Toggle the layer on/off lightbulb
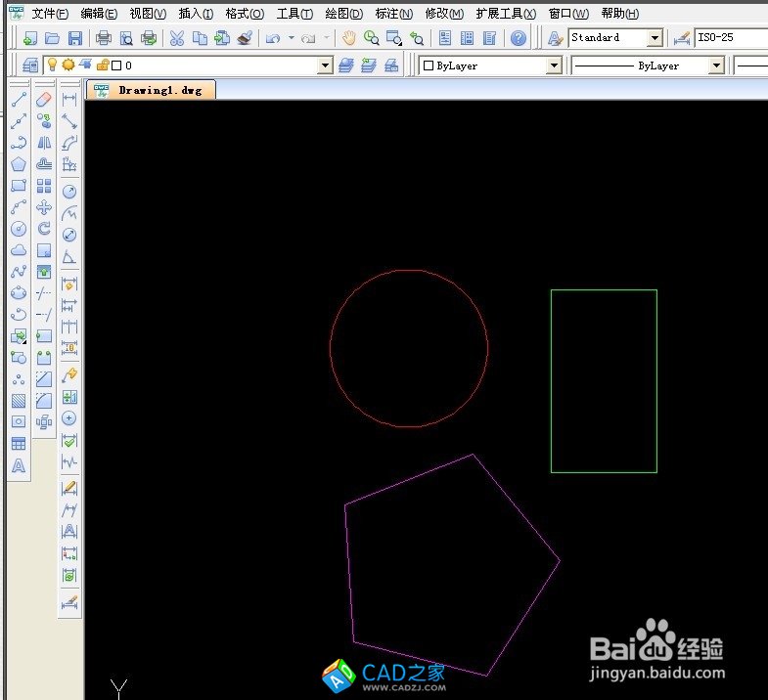Image resolution: width=768 pixels, height=700 pixels. (x=53, y=65)
